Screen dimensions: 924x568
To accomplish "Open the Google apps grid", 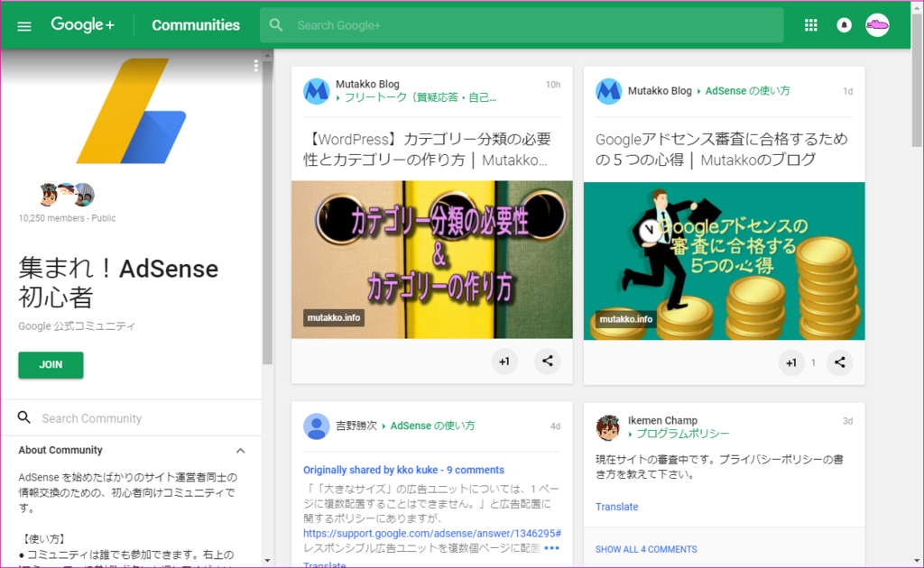I will coord(811,25).
